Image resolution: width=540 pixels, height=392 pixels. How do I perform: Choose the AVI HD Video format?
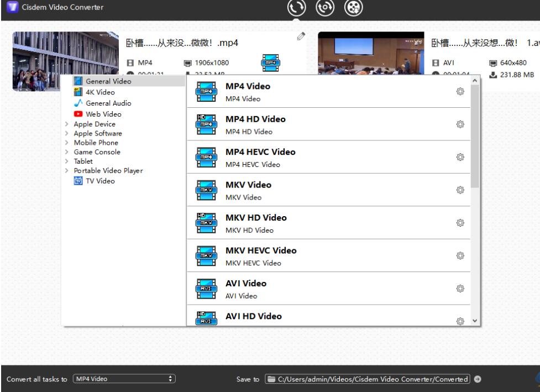[328, 316]
